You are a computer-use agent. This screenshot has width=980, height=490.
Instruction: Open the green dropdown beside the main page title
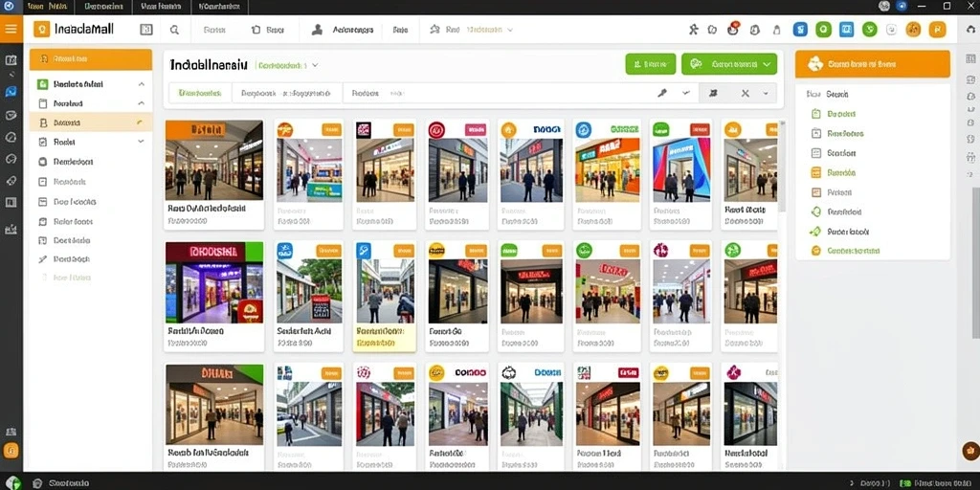tap(288, 65)
